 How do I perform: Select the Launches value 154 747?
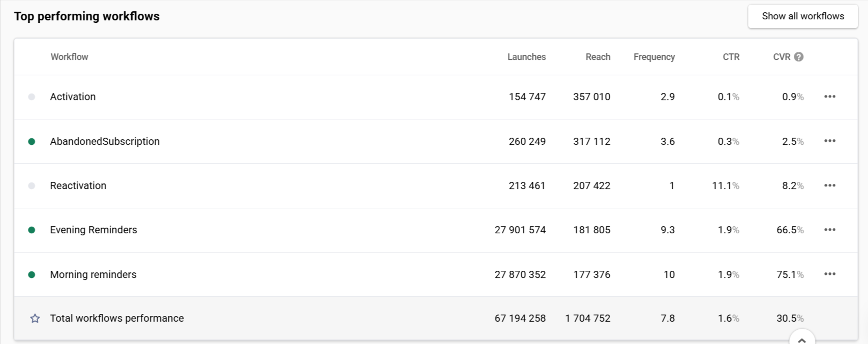point(527,97)
